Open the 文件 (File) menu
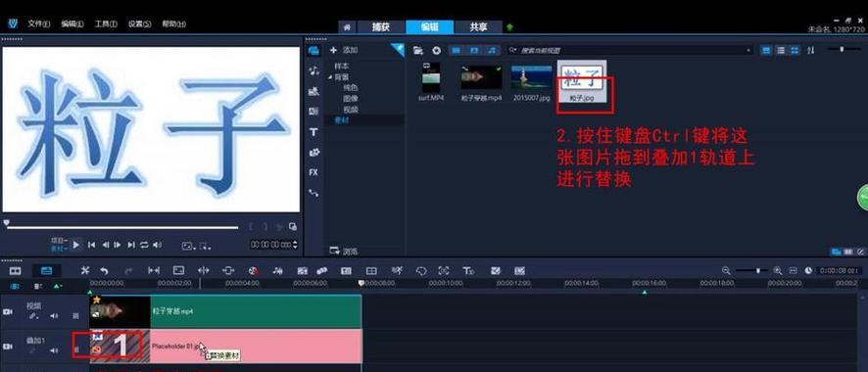This screenshot has height=372, width=868. point(39,24)
